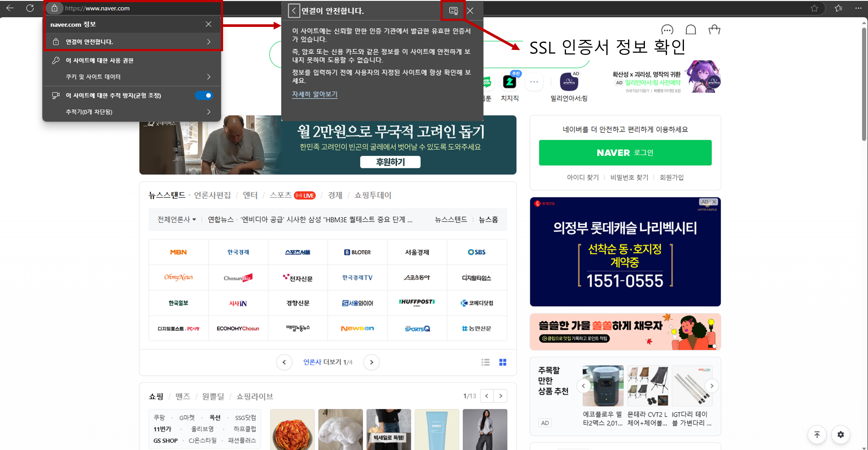868x450 pixels.
Task: Open the 밀리언아서:링 ad icon
Action: click(569, 82)
